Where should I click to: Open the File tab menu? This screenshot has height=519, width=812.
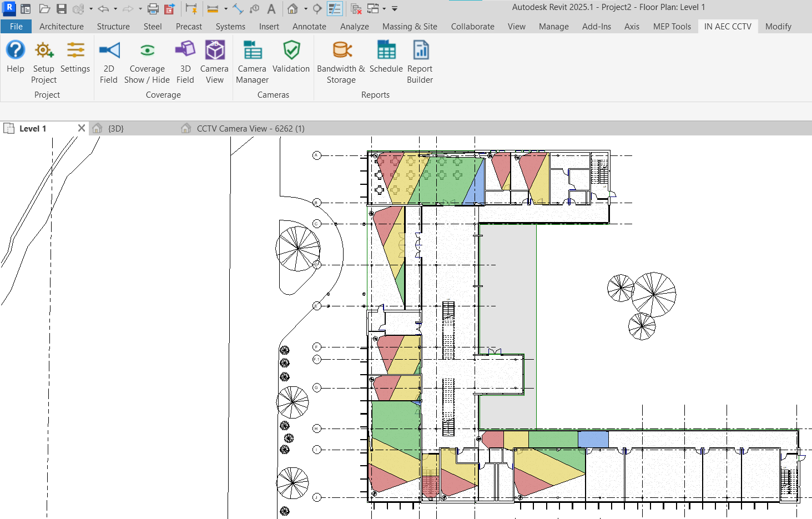pos(16,27)
